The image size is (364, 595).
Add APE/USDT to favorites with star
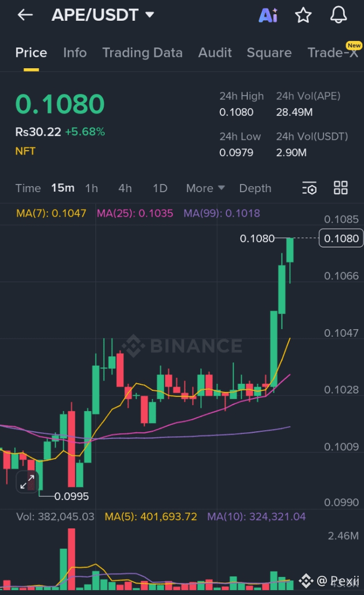pos(303,15)
